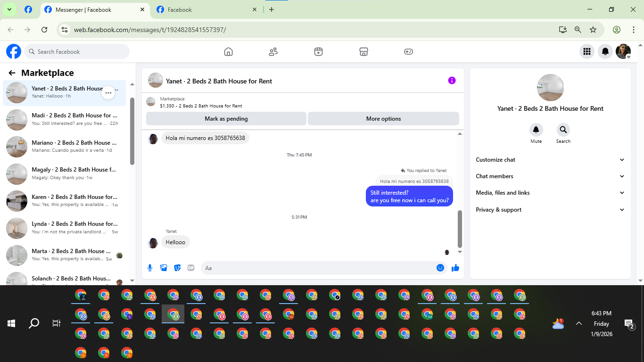The height and width of the screenshot is (362, 644).
Task: Choose a GIF icon
Action: (x=191, y=268)
